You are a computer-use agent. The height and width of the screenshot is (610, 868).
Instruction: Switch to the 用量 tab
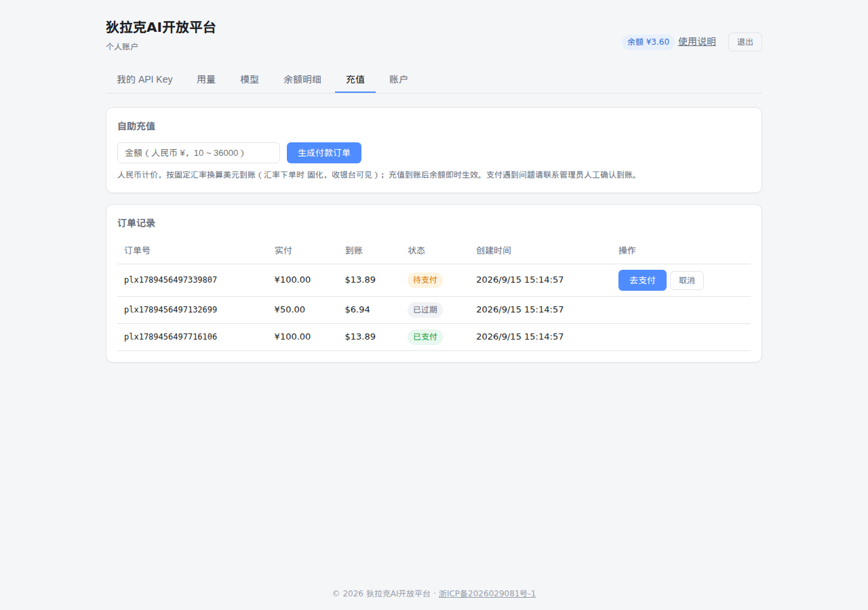pos(206,79)
